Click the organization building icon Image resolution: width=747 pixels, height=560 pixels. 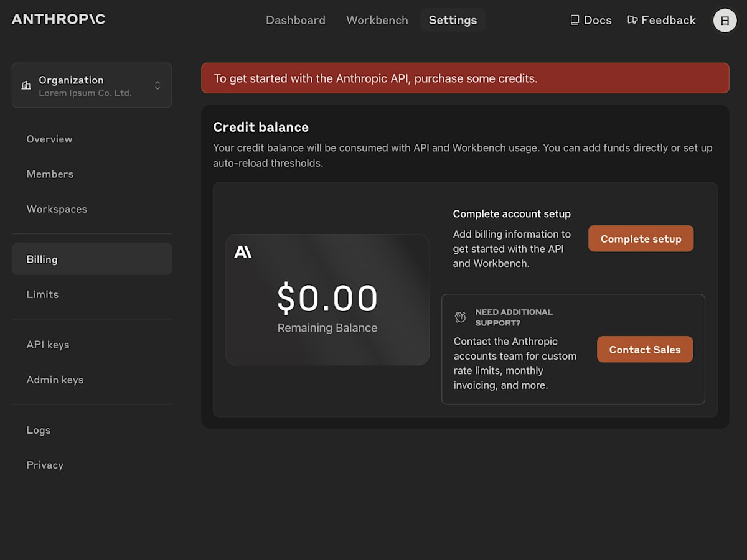click(x=26, y=85)
